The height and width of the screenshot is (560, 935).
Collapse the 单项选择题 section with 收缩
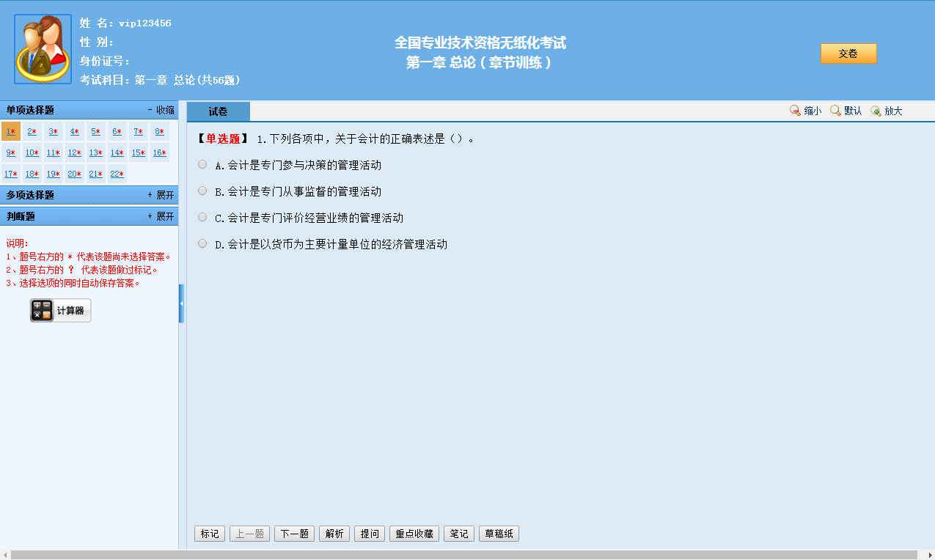(x=161, y=110)
